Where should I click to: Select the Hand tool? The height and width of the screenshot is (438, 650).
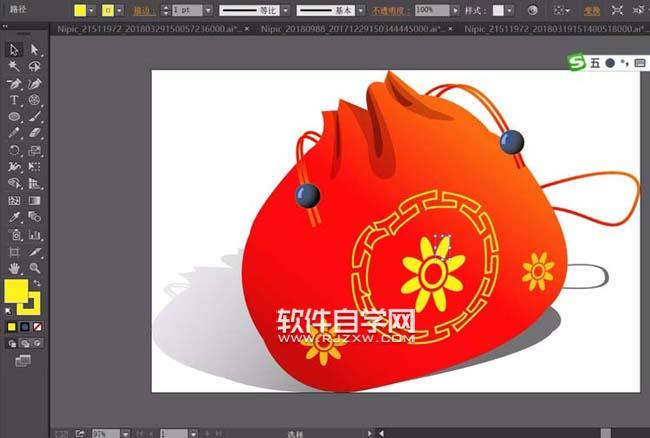pyautogui.click(x=14, y=268)
